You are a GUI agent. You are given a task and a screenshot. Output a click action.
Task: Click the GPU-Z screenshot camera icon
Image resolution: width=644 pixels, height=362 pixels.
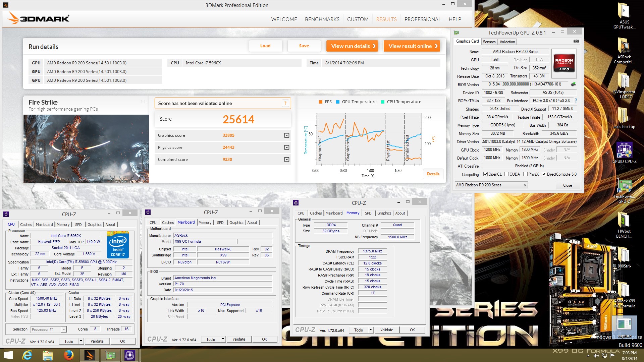click(576, 41)
